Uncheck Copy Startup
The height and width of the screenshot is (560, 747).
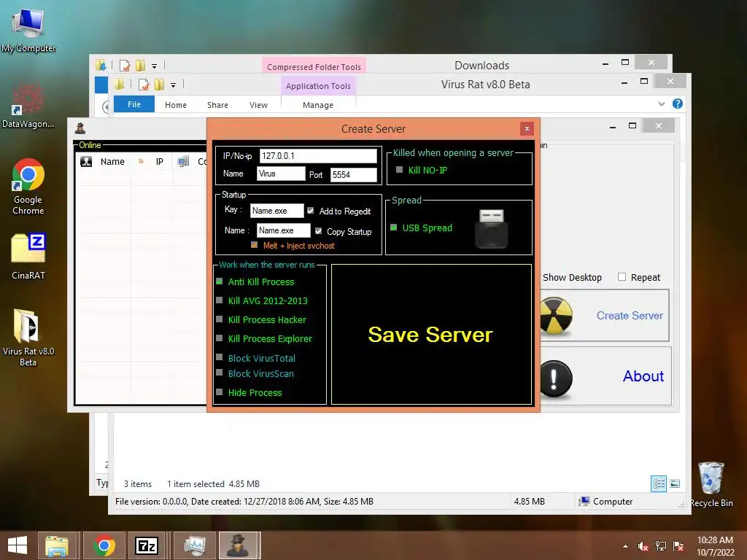[x=318, y=231]
